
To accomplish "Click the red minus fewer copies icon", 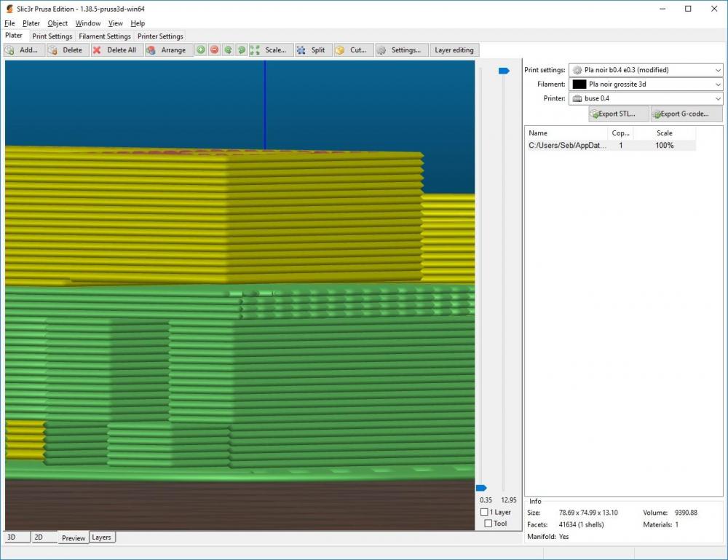I will (214, 50).
